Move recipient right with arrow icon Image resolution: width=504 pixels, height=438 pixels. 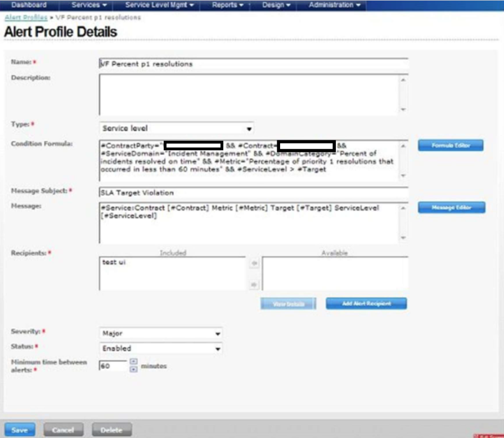[254, 285]
